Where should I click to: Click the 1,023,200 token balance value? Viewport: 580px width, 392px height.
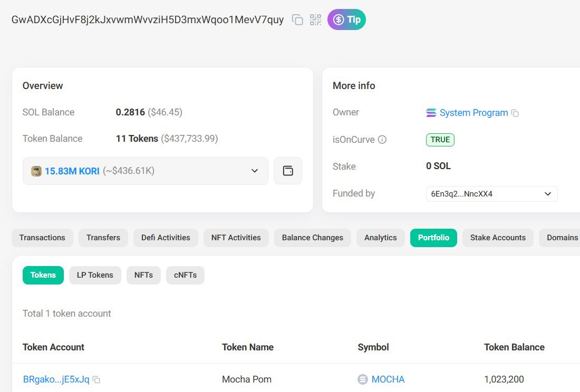(504, 379)
